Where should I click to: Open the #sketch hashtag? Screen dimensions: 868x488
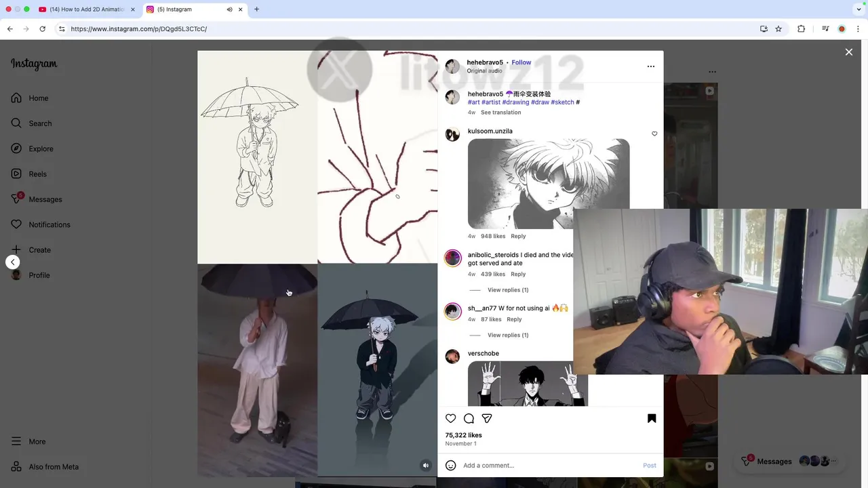pos(562,102)
